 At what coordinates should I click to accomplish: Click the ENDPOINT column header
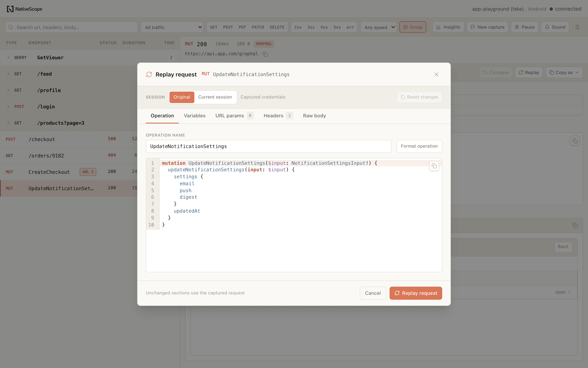[40, 43]
